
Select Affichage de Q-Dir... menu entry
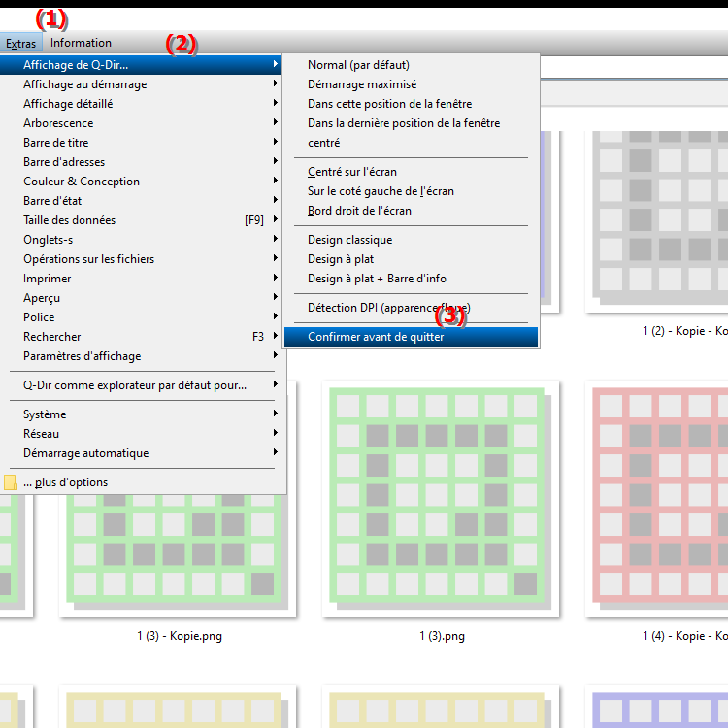(142, 65)
